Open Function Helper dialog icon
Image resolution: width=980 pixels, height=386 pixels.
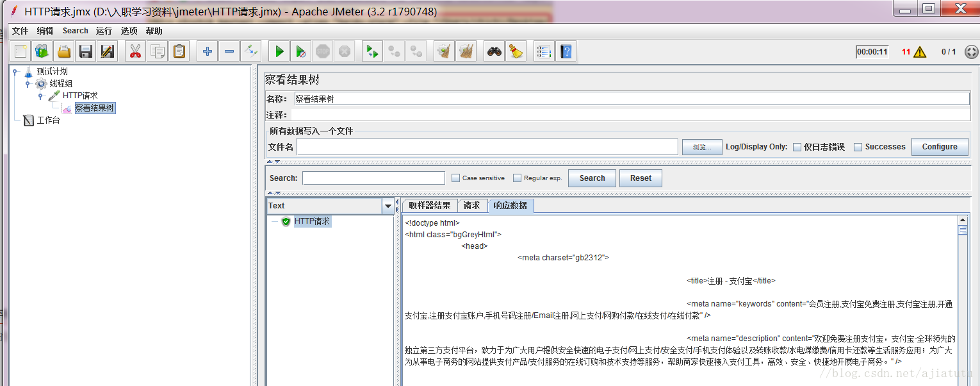[544, 51]
